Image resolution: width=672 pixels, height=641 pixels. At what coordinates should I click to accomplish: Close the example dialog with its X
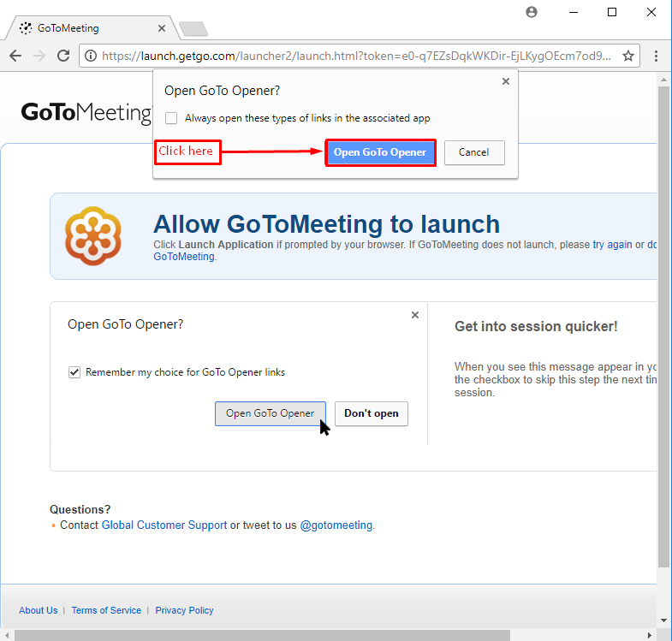pyautogui.click(x=415, y=315)
